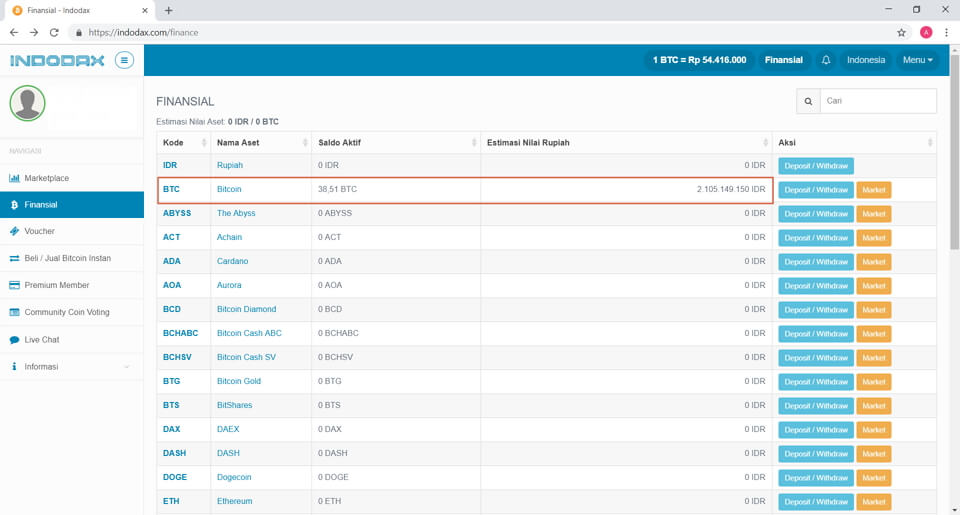Open the BTC code link

[x=171, y=189]
